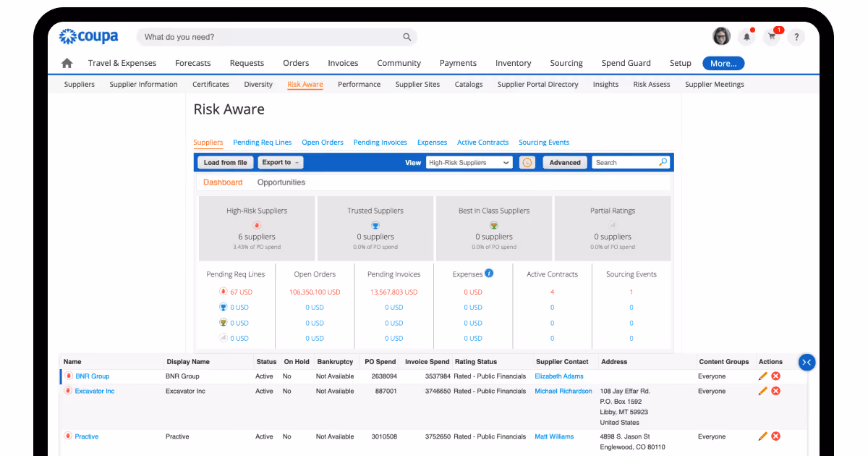
Task: Switch to the Dashboard tab
Action: click(223, 182)
